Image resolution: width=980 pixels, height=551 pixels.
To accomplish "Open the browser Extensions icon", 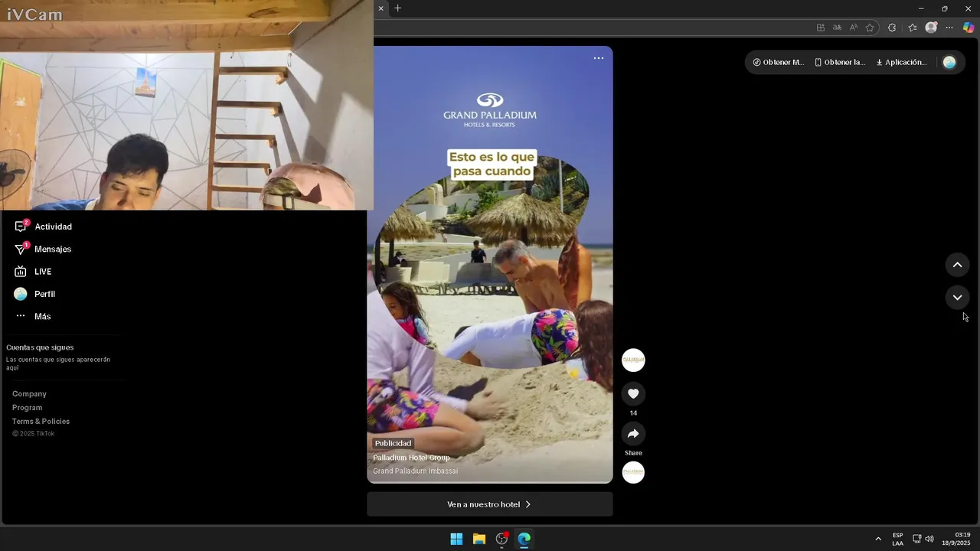I will (892, 28).
